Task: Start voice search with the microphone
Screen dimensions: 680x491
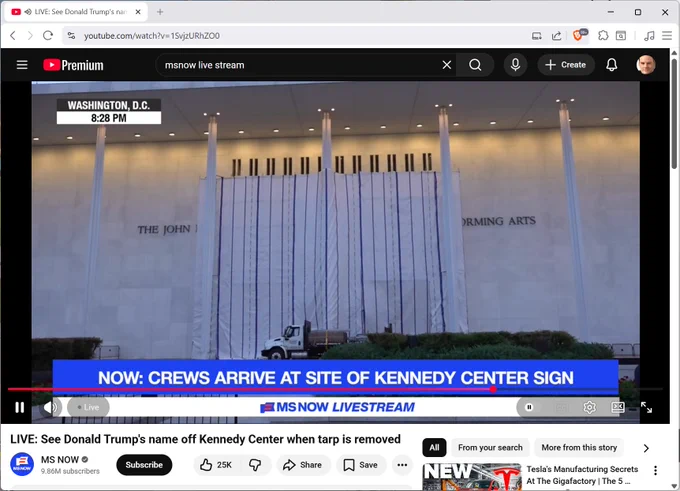Action: click(x=515, y=65)
